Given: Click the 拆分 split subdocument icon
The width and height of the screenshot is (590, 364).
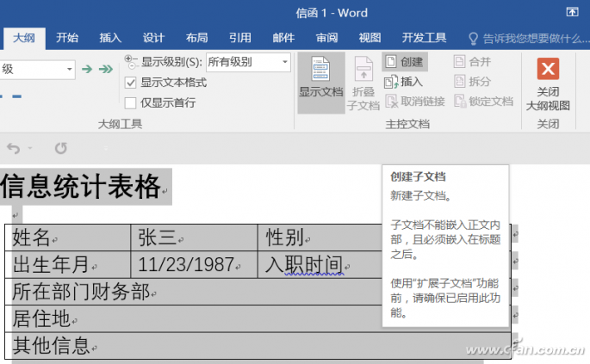Looking at the screenshot, I should pos(459,81).
